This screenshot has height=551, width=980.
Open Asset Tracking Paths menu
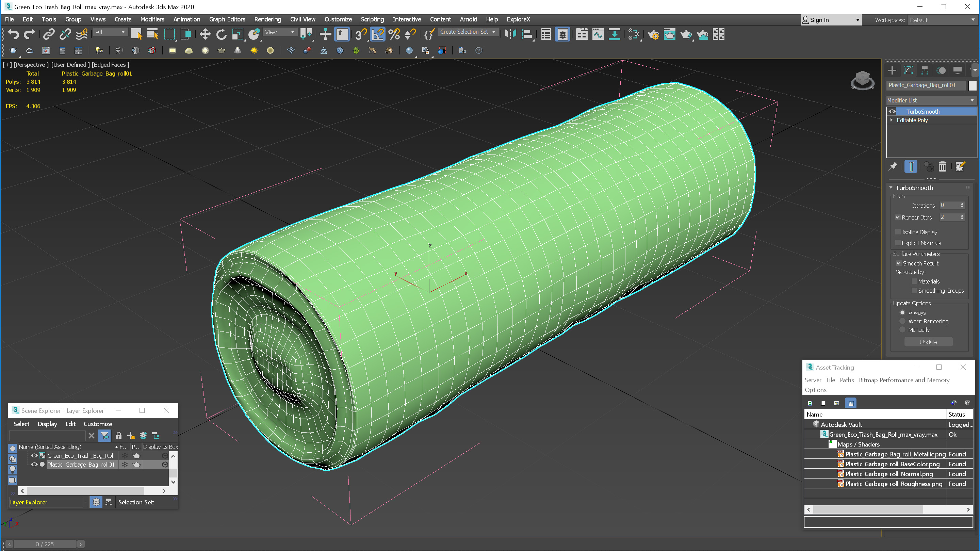[x=847, y=380]
